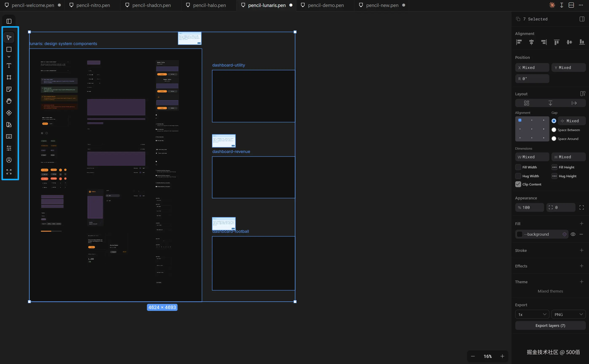
Task: Enable the Fill Width checkbox
Action: click(x=518, y=167)
